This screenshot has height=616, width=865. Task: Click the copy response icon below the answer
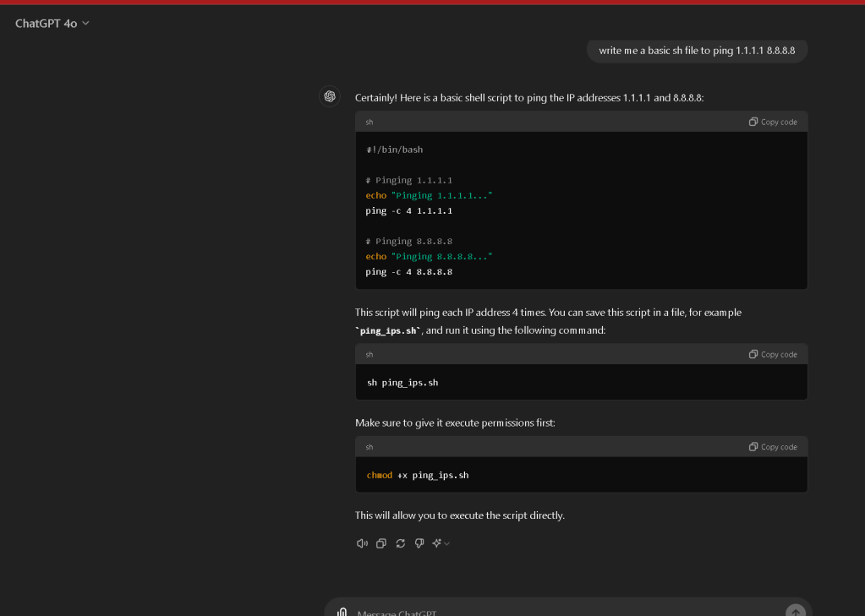tap(381, 543)
